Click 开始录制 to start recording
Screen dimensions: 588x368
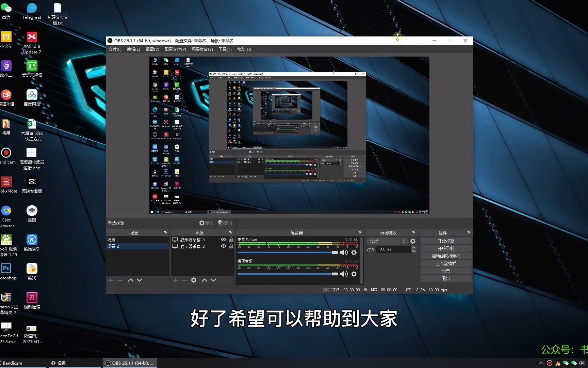(x=446, y=248)
